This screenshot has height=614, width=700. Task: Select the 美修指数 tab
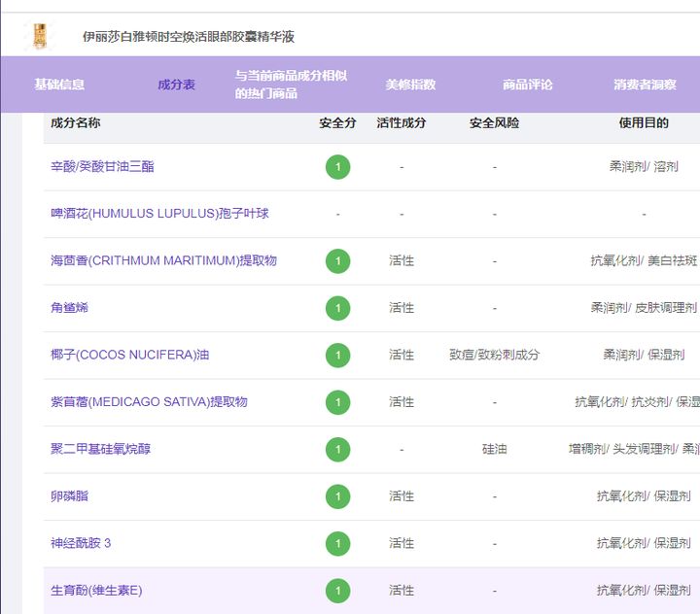(x=410, y=85)
